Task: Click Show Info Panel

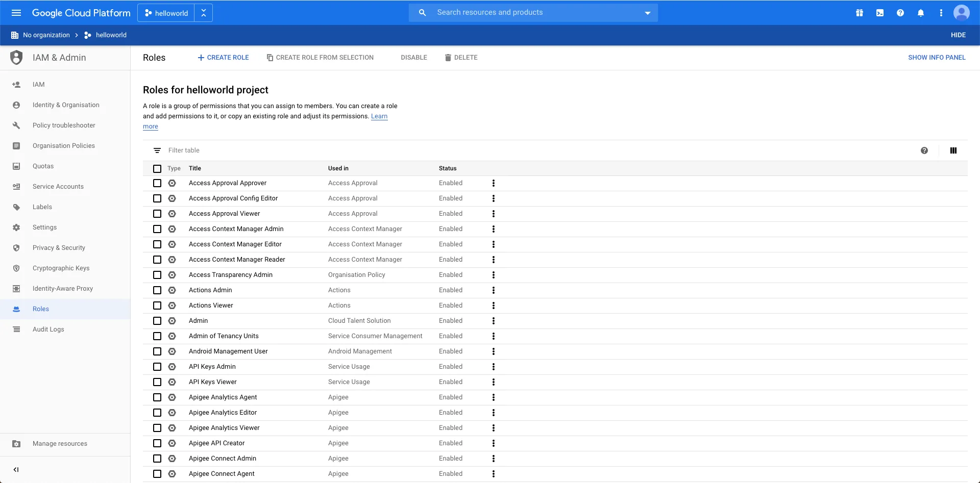Action: click(936, 58)
